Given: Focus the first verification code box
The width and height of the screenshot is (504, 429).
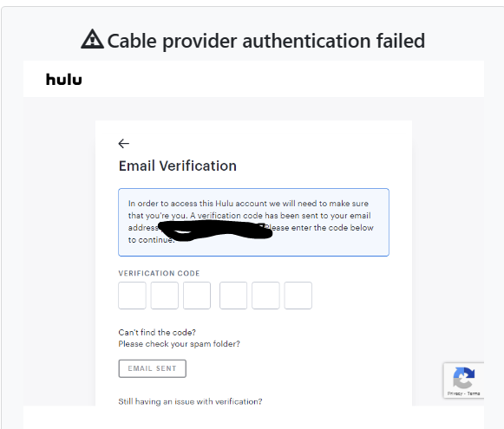Looking at the screenshot, I should (x=132, y=296).
